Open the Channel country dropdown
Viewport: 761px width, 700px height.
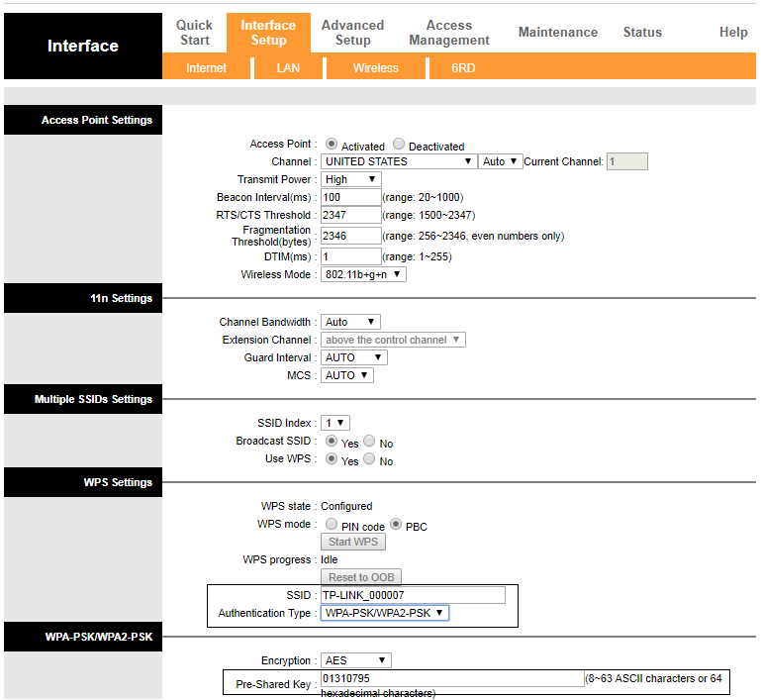[x=399, y=161]
